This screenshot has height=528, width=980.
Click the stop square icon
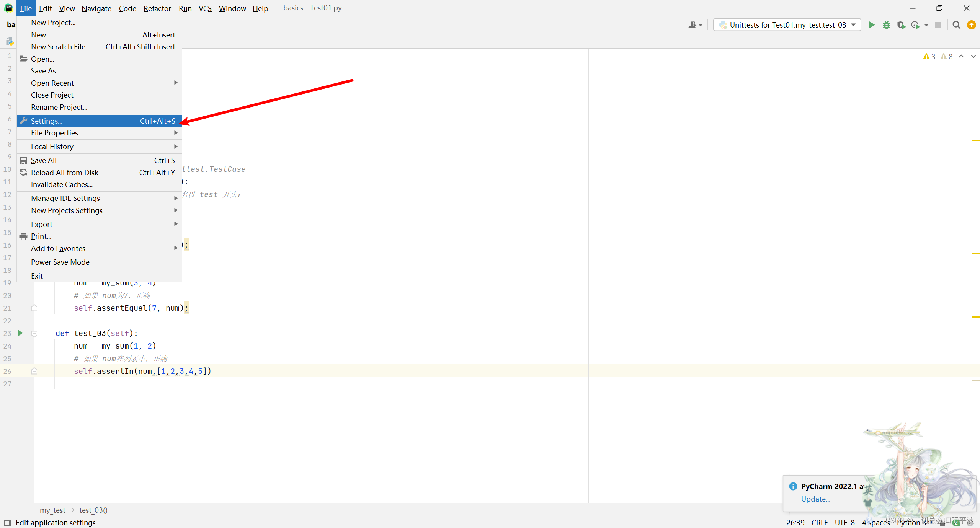938,25
